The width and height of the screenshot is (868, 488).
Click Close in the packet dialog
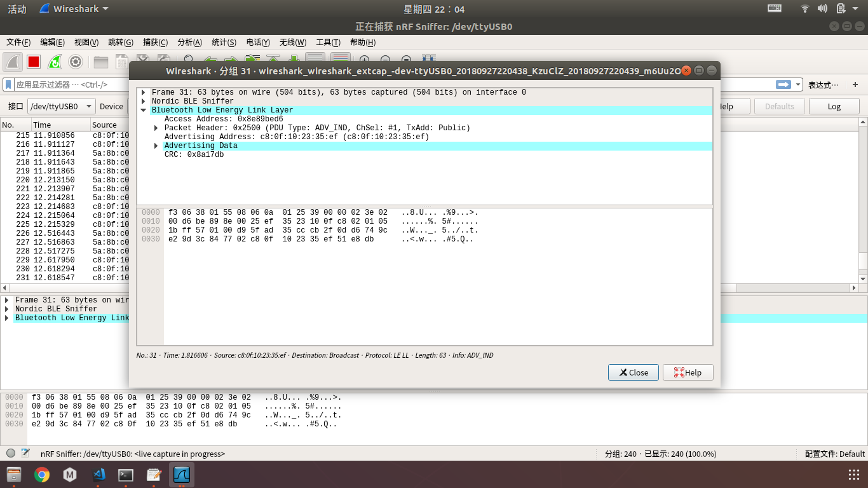coord(634,372)
